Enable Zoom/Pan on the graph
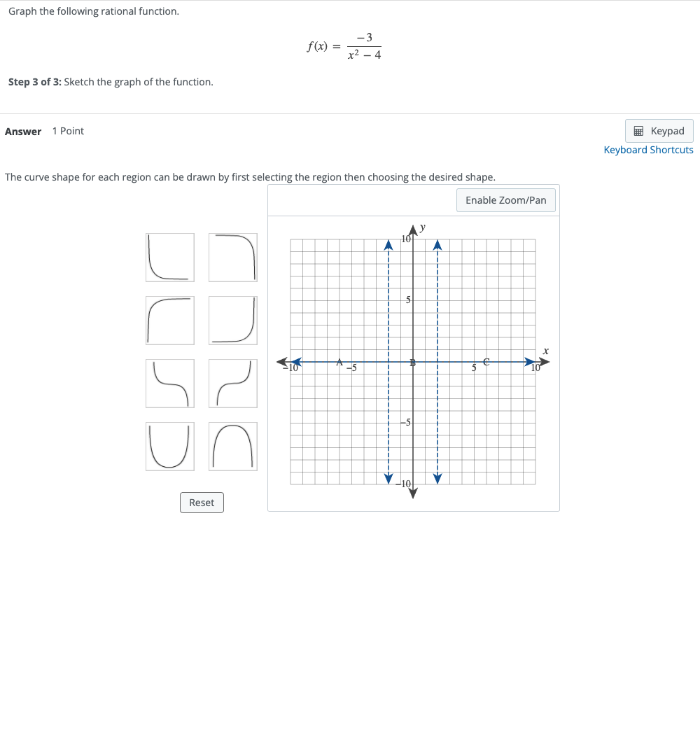Screen dimensions: 700x749 (x=505, y=200)
